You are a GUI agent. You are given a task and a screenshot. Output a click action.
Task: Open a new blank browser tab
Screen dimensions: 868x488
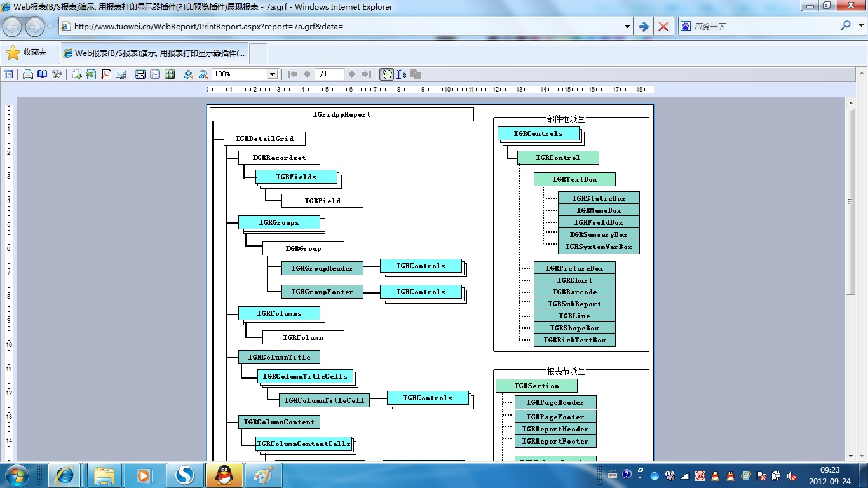(x=259, y=53)
